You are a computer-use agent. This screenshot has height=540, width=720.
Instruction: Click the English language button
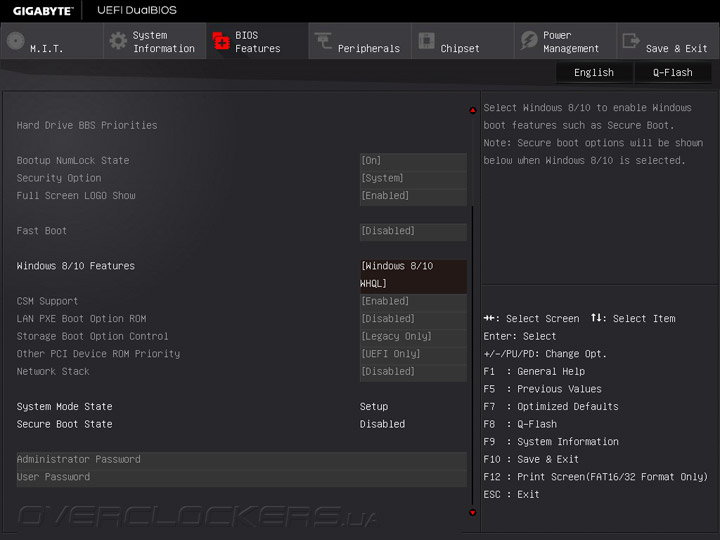(594, 72)
